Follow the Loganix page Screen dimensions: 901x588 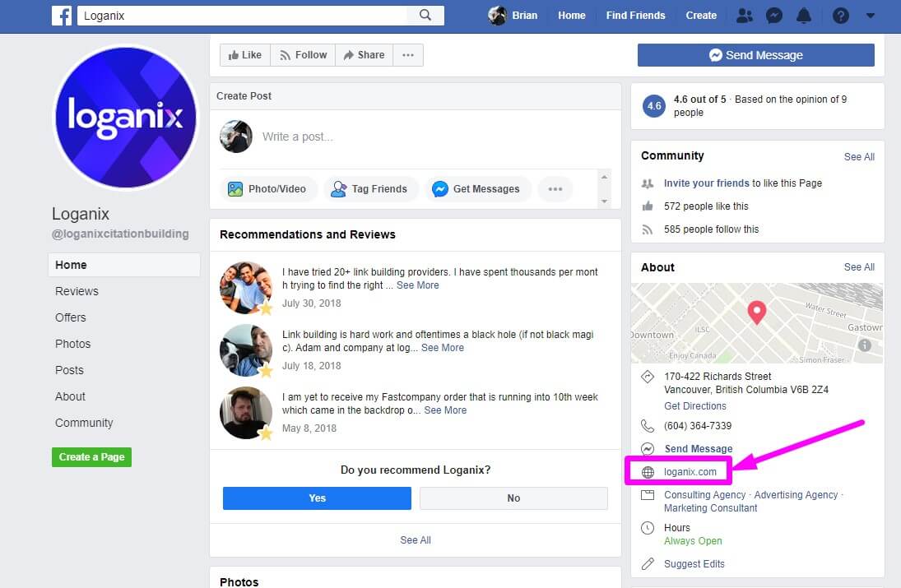click(x=303, y=55)
